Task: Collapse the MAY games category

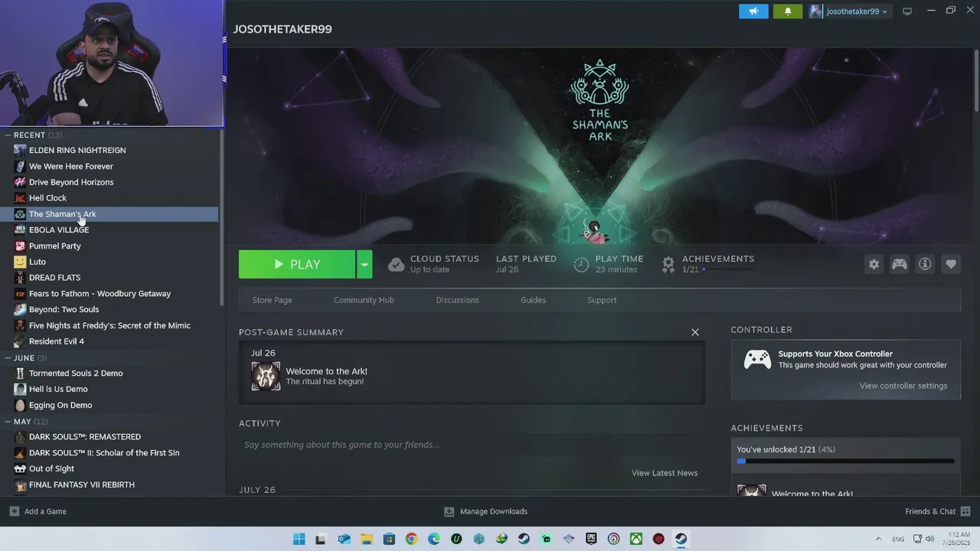Action: 8,422
